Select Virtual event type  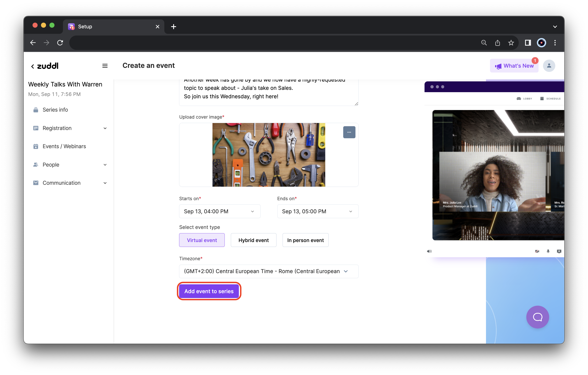click(202, 240)
